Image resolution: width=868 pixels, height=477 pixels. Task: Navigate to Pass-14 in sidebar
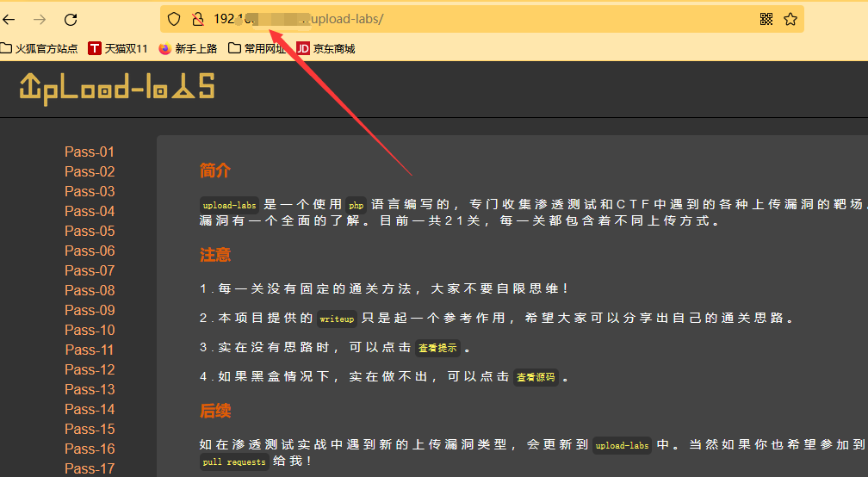click(90, 409)
